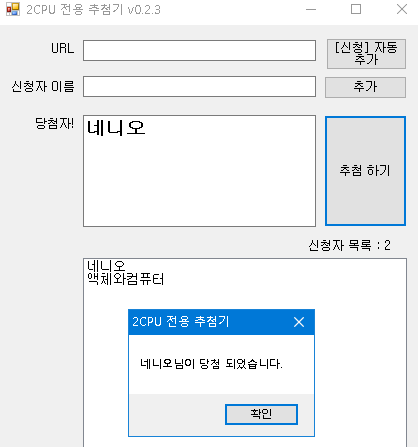Click the [신청] 자동 추가 button
This screenshot has width=418, height=447.
(x=366, y=54)
